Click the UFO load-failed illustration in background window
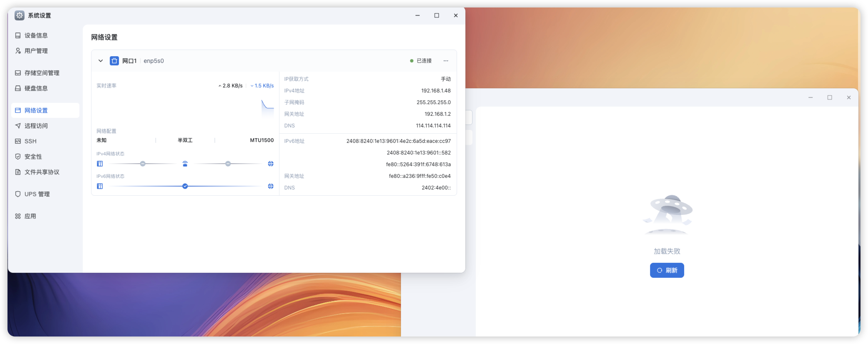The image size is (868, 344). click(x=667, y=215)
